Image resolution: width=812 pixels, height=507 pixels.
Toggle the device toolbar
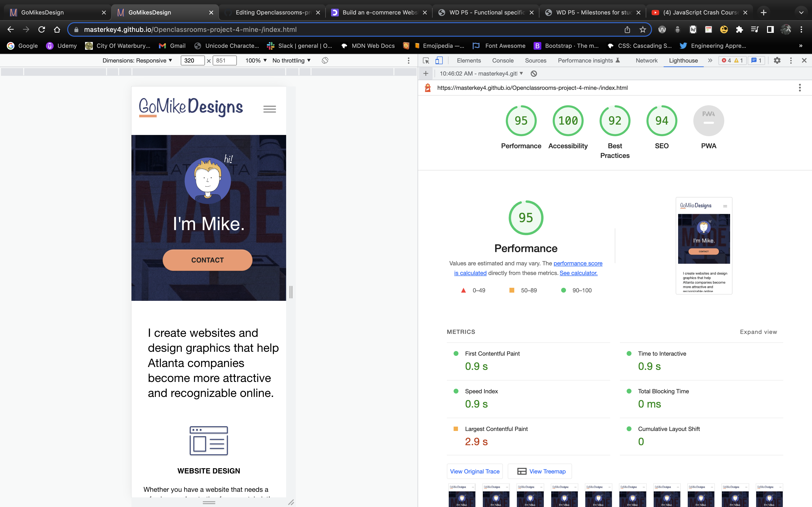click(439, 60)
